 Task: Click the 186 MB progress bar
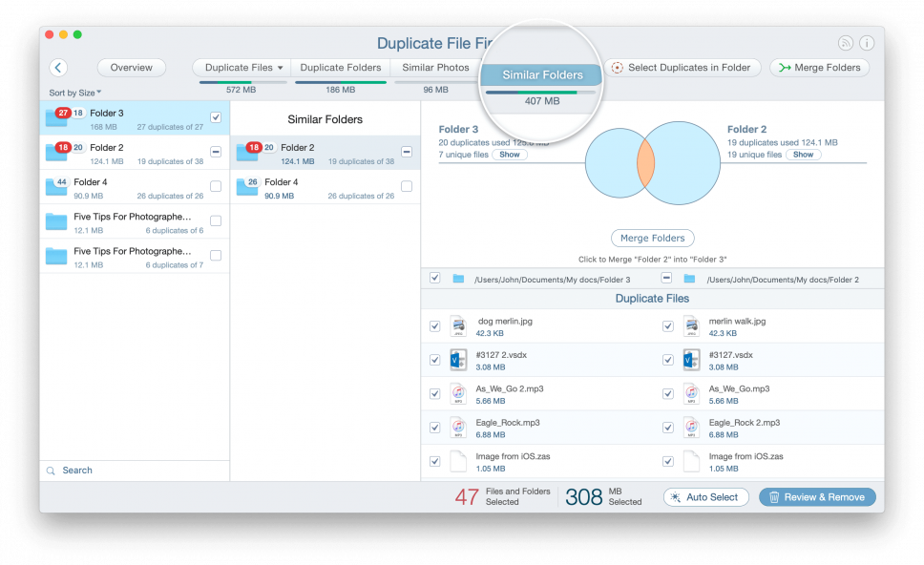(x=341, y=82)
